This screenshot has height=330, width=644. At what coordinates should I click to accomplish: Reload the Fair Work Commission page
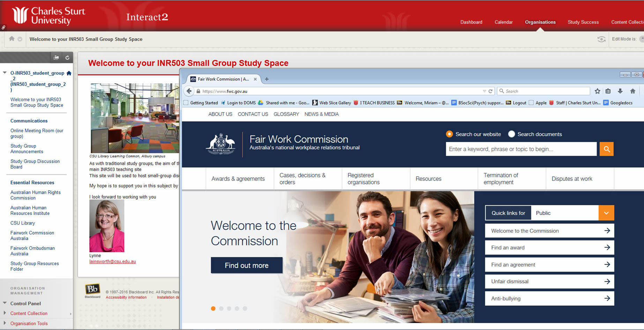490,91
